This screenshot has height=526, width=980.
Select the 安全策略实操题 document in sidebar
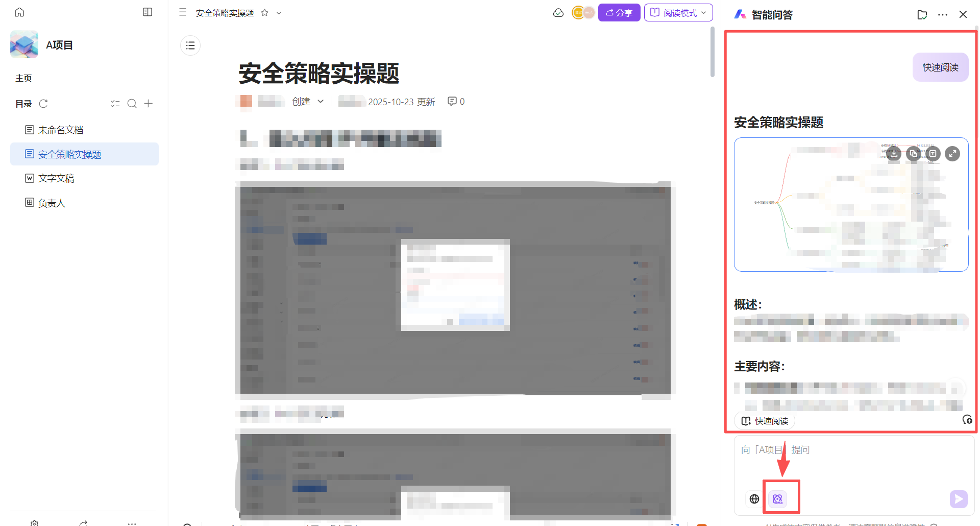pos(84,154)
